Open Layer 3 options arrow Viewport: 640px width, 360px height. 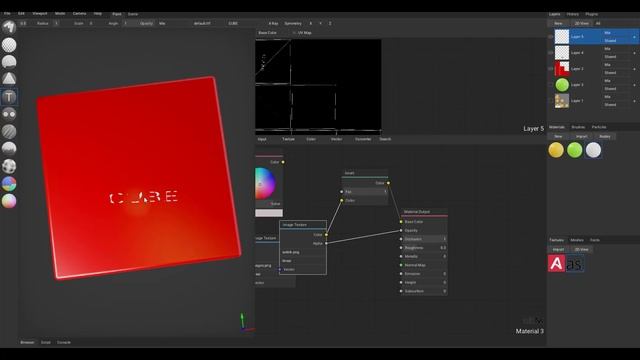pyautogui.click(x=634, y=85)
